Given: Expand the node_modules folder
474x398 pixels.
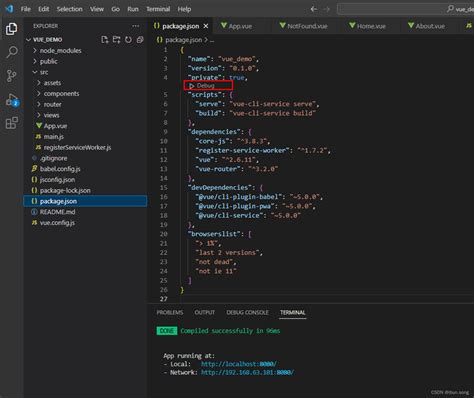Looking at the screenshot, I should pos(57,51).
